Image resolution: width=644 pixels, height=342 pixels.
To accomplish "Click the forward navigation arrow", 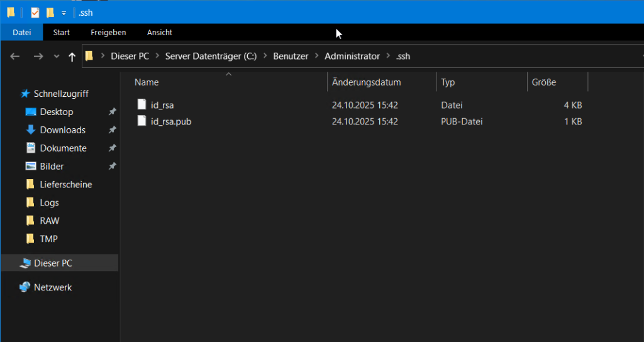I will 38,57.
